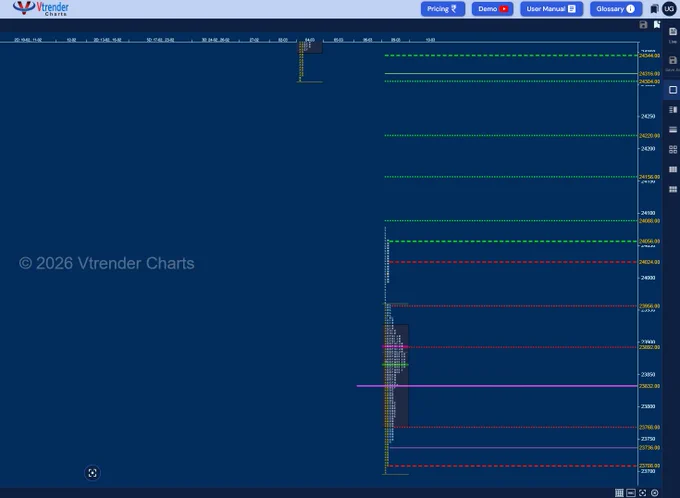The width and height of the screenshot is (680, 498).
Task: Click the save icon above the chart
Action: click(643, 25)
